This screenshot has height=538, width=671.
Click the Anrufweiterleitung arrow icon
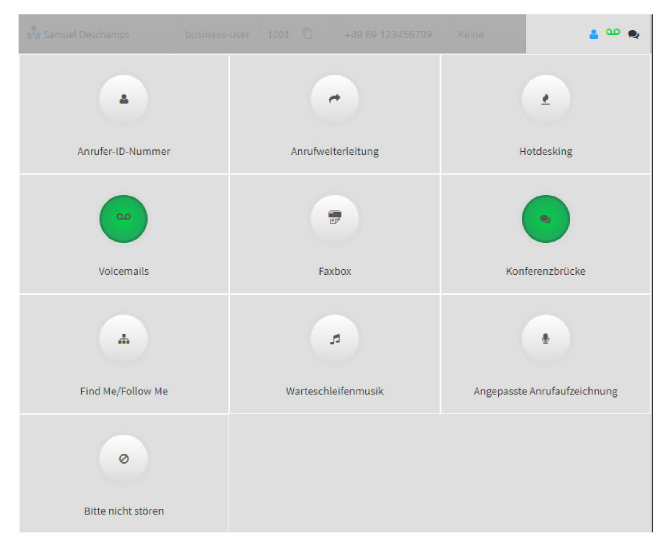coord(334,99)
